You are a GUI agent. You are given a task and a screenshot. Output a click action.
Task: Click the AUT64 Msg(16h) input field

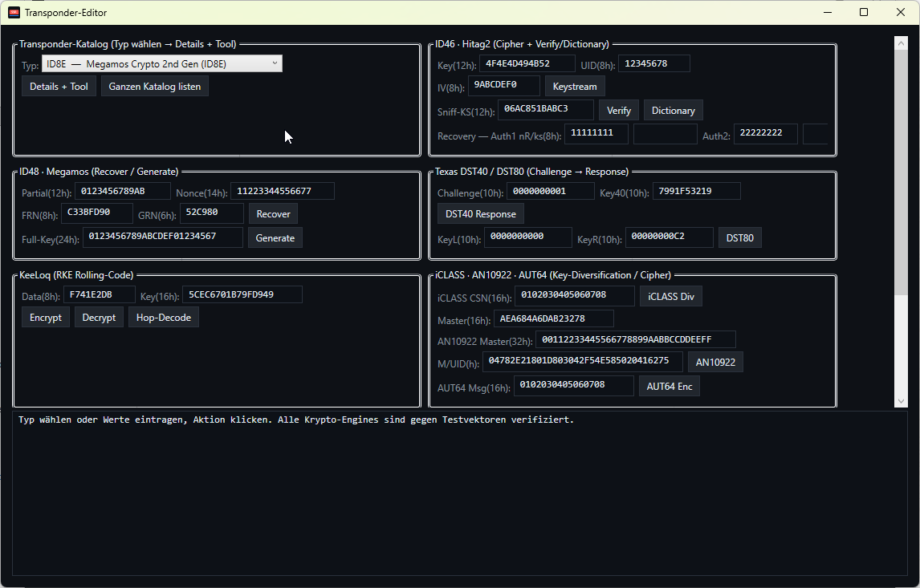(x=574, y=386)
